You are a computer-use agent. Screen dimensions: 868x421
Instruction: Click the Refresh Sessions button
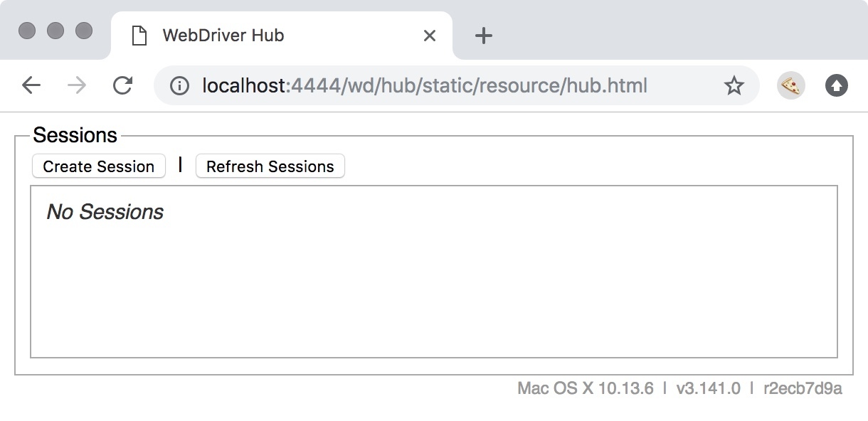pos(270,166)
